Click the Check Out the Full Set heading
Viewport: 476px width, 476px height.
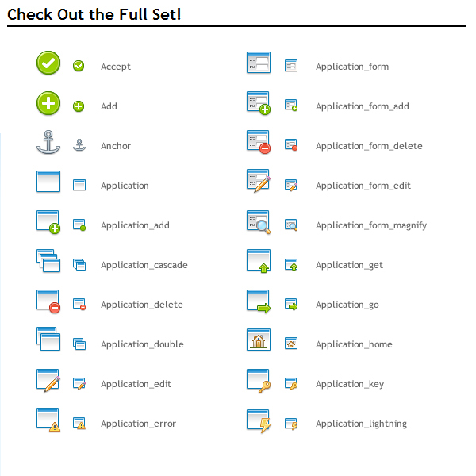click(x=94, y=14)
